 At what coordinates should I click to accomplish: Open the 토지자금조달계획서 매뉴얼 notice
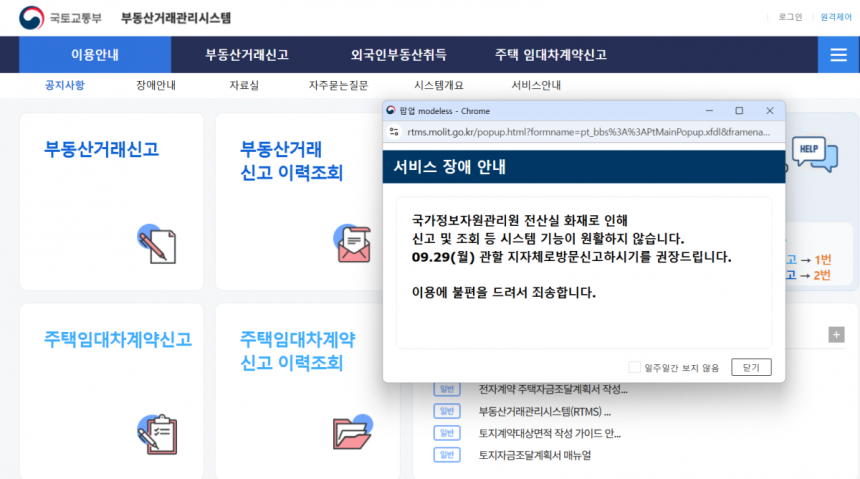pos(534,455)
